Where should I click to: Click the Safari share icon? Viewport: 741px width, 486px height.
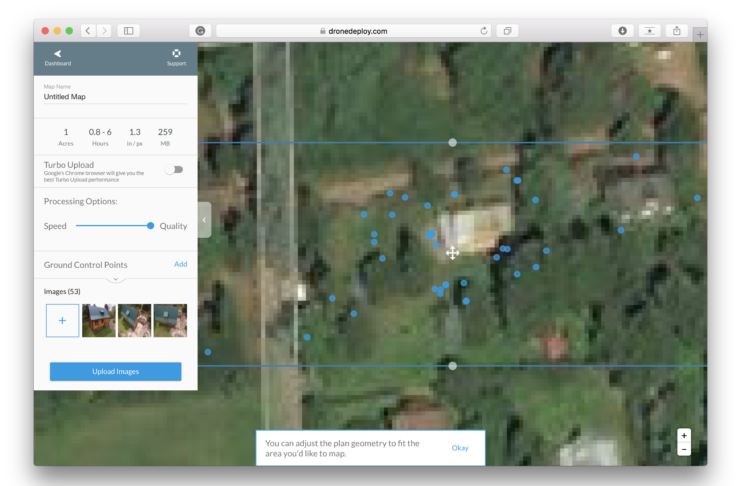(677, 31)
